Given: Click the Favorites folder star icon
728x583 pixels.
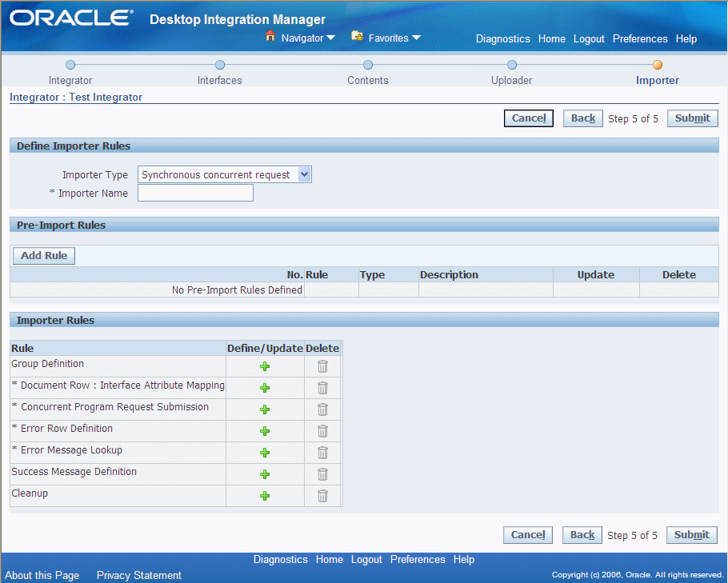Looking at the screenshot, I should click(357, 36).
